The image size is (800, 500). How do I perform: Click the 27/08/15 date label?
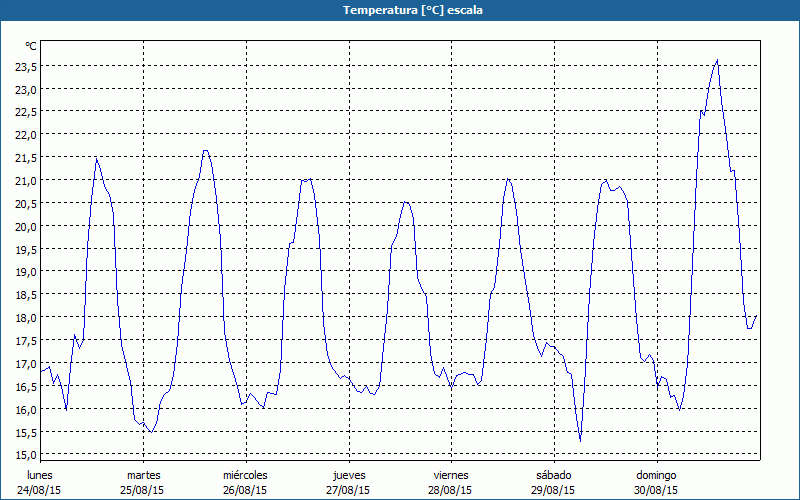[x=348, y=490]
